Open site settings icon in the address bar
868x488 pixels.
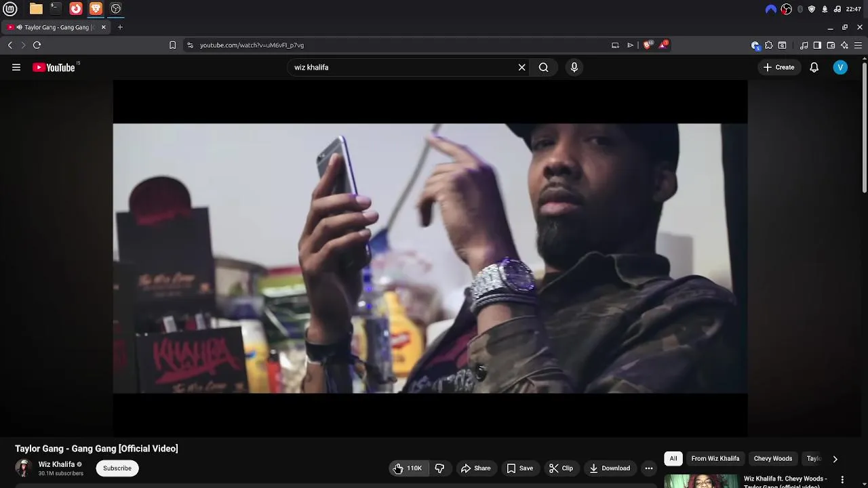point(190,45)
